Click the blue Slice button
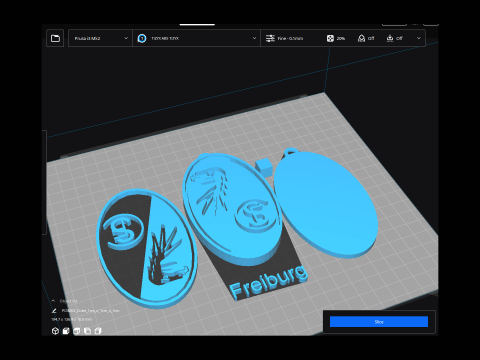This screenshot has height=360, width=480. (379, 322)
